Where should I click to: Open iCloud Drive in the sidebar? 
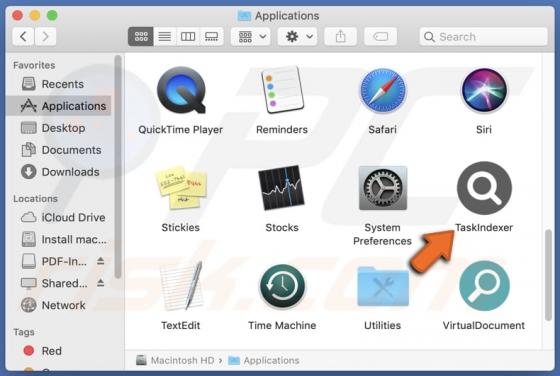59,217
